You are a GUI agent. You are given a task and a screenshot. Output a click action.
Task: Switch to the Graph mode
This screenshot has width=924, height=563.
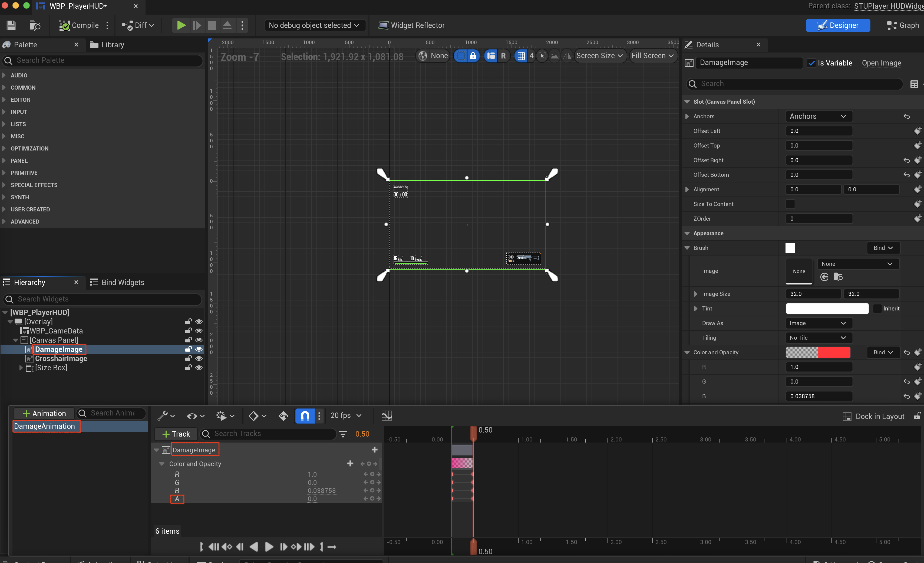pos(902,25)
